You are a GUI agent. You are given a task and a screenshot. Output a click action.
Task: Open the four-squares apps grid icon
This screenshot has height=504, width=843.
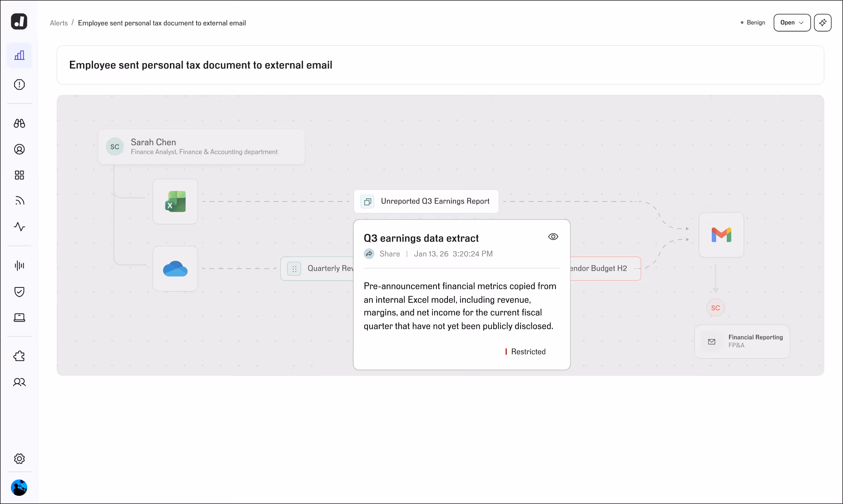click(19, 175)
